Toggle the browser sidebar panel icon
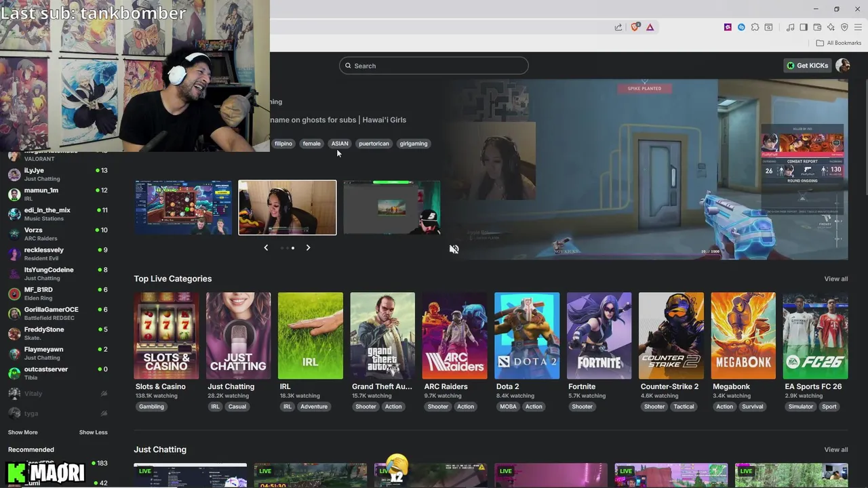The height and width of the screenshot is (488, 868). pyautogui.click(x=804, y=27)
